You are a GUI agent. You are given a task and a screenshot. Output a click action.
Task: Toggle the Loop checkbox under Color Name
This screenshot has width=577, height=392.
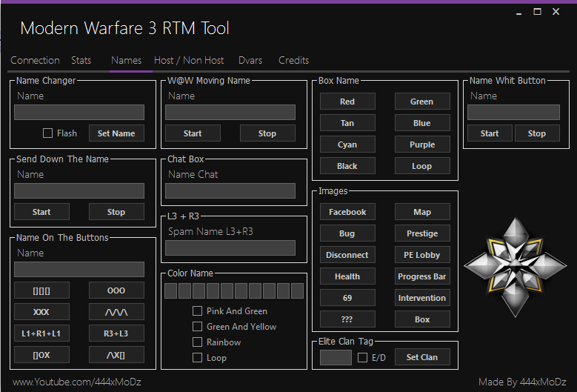tap(197, 357)
